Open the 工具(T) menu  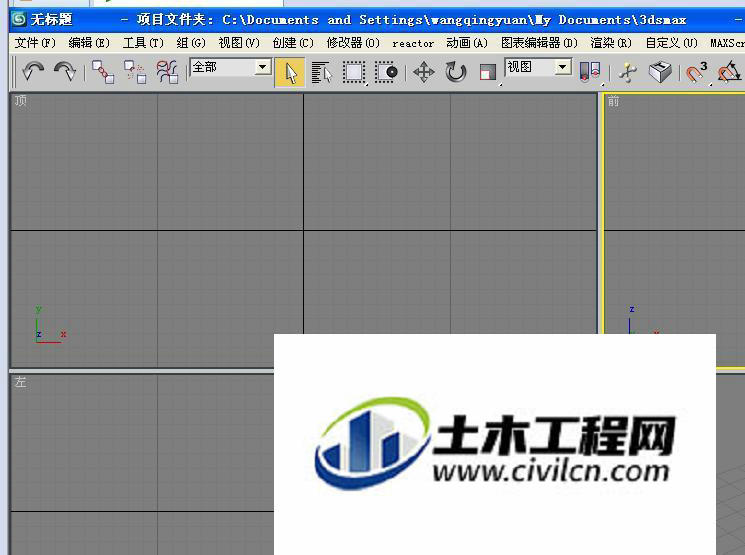click(143, 43)
